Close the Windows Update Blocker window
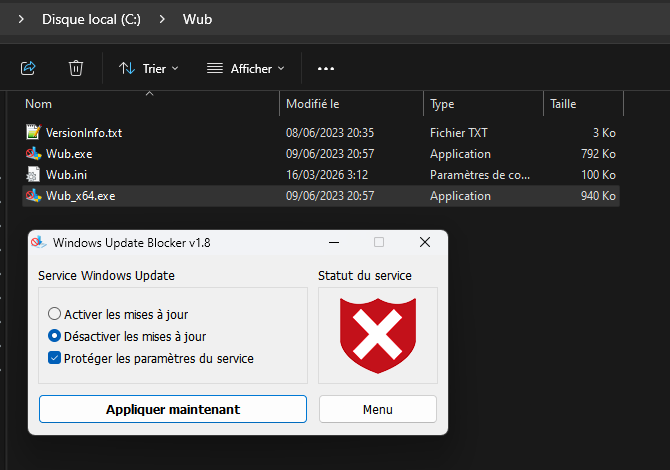This screenshot has height=470, width=670. (x=425, y=242)
